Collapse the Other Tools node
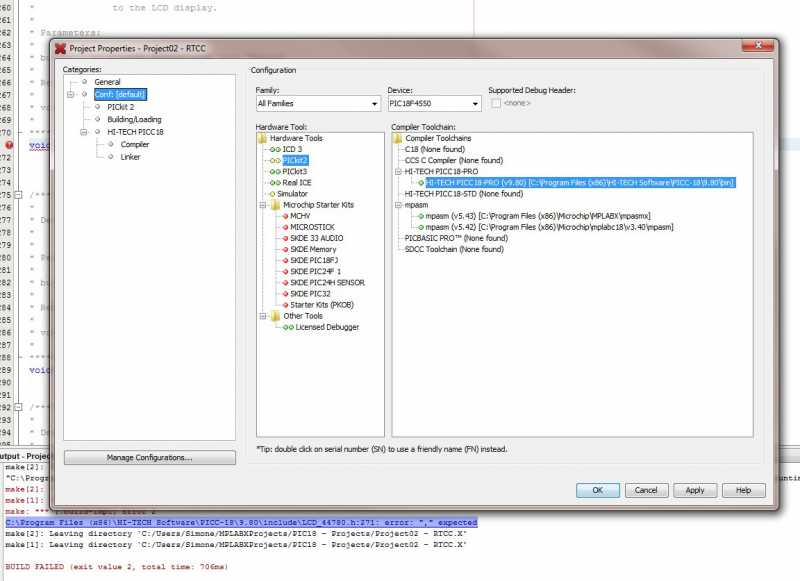Screen dimensions: 800x581 click(x=263, y=316)
